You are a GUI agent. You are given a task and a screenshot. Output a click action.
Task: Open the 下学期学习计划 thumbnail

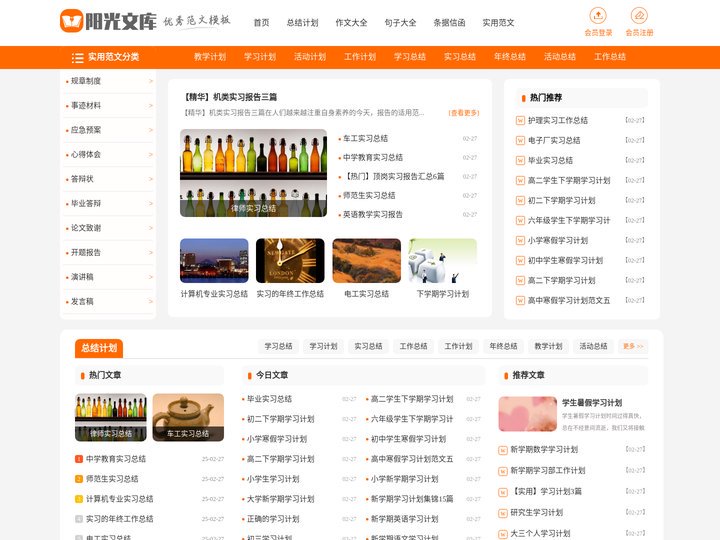coord(443,261)
